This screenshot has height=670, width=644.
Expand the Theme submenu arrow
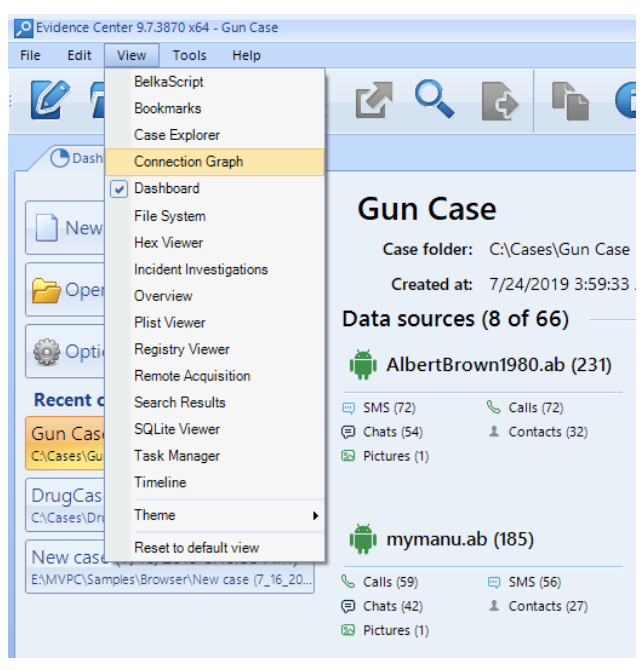pyautogui.click(x=315, y=516)
